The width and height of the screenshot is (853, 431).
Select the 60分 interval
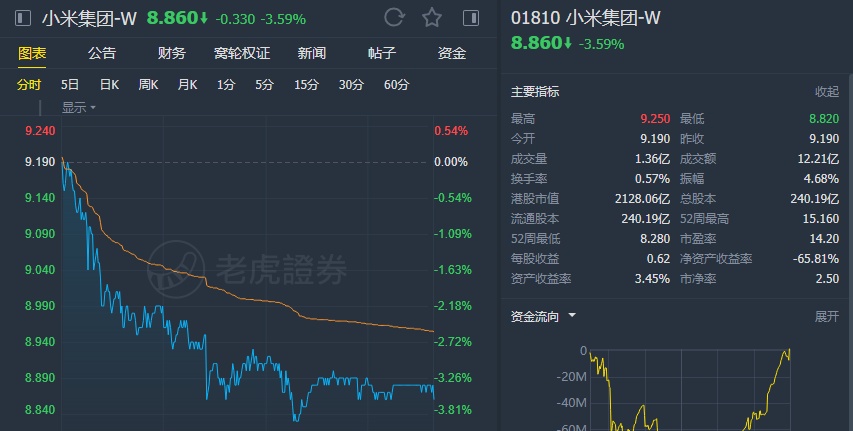pos(397,85)
